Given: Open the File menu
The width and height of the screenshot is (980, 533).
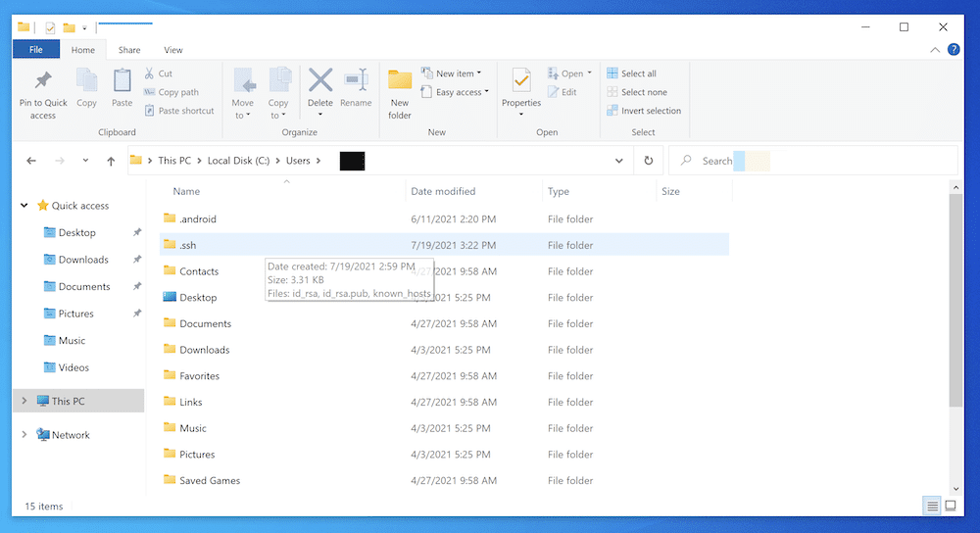Looking at the screenshot, I should point(36,50).
